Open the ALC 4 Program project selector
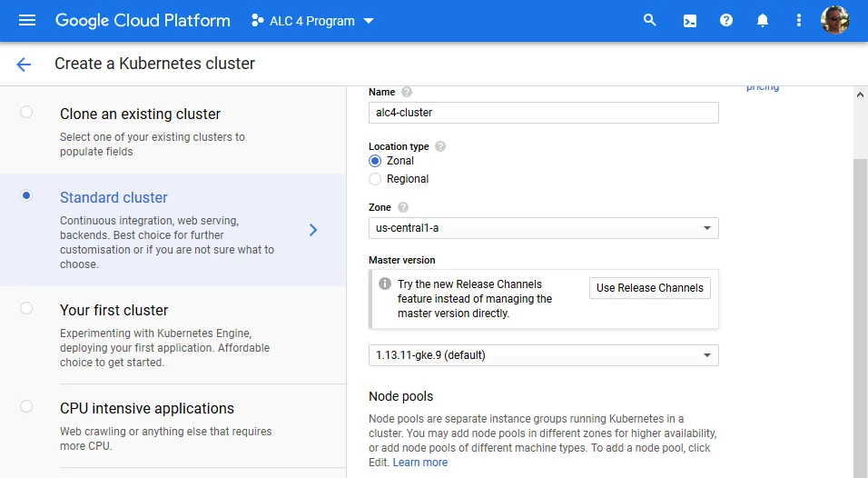Screen dimensions: 868x478 click(x=312, y=21)
